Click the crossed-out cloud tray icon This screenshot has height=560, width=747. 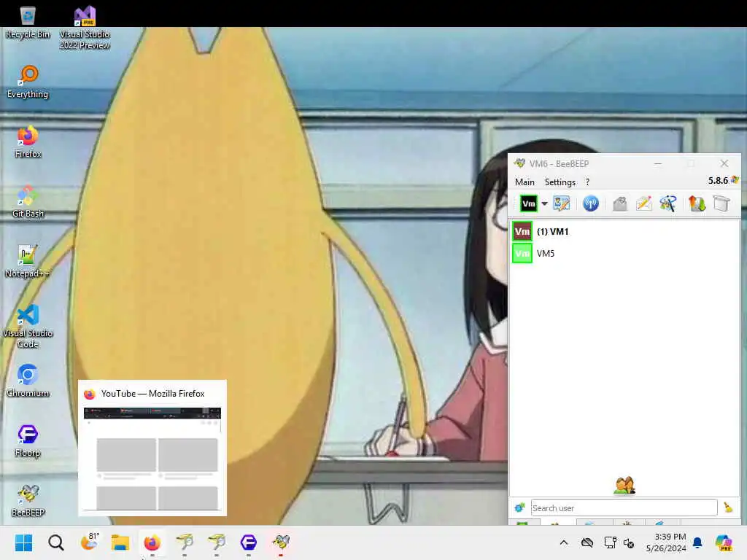click(x=587, y=542)
